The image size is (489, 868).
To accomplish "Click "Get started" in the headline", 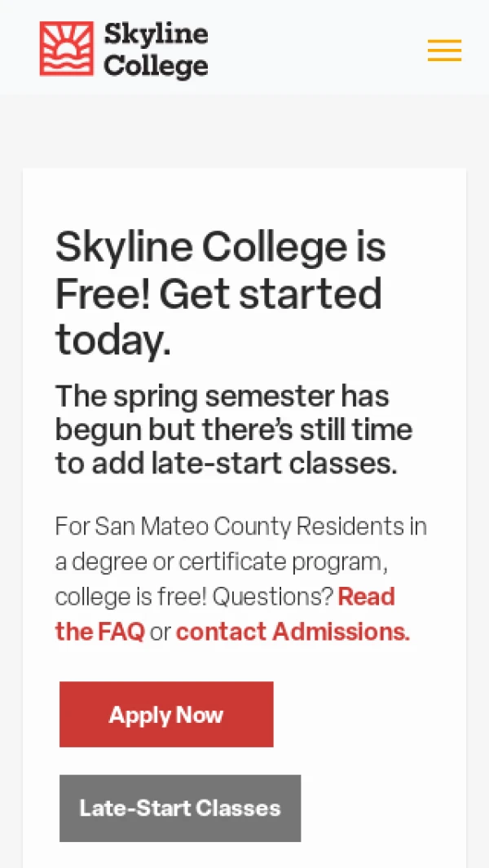I will click(x=271, y=293).
